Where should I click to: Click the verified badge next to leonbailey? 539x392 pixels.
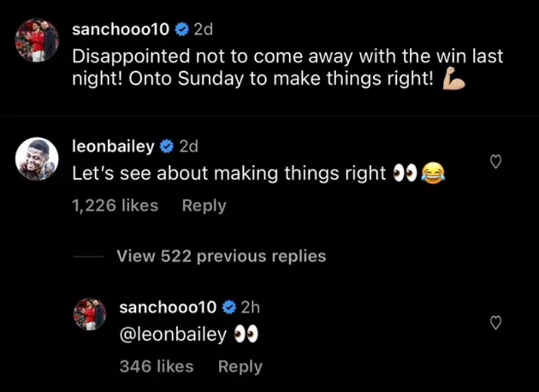(x=168, y=146)
